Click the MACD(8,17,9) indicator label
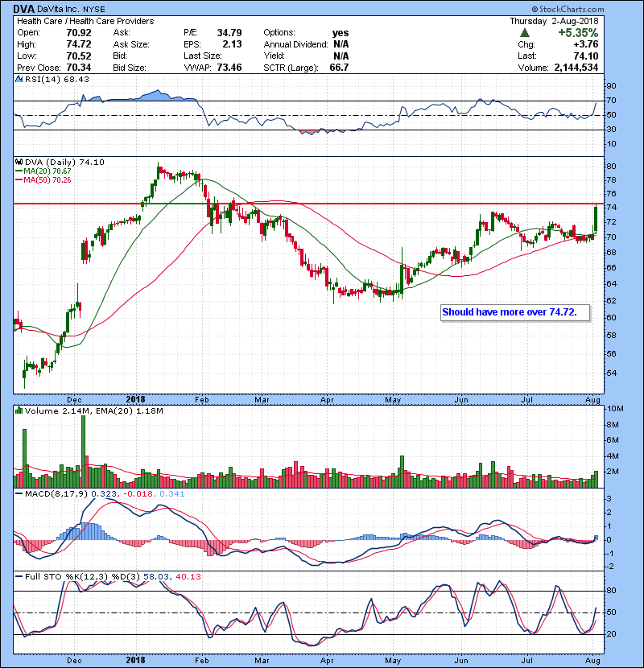Screen dimensions: 644x668 56,494
